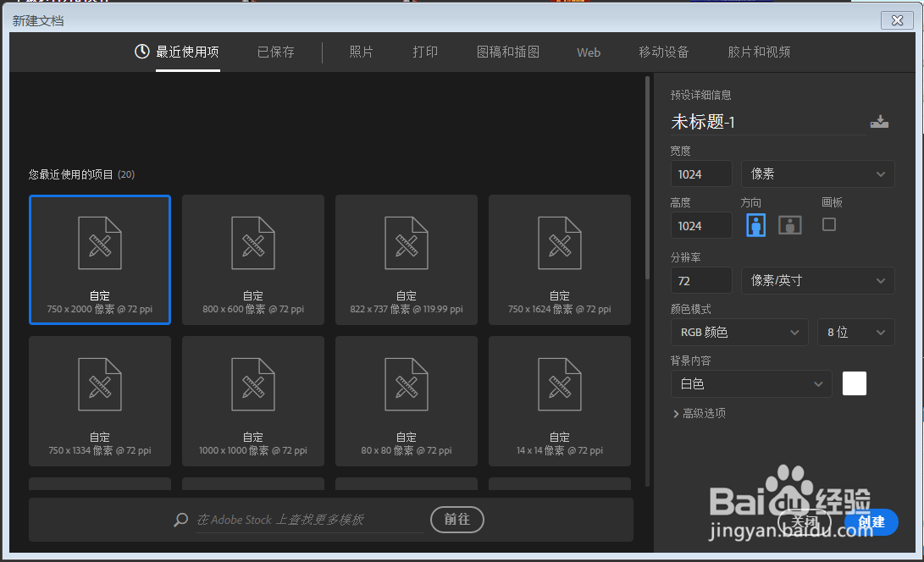Click the text 822 x 737 像素 @ 119.99 ppi

(406, 309)
